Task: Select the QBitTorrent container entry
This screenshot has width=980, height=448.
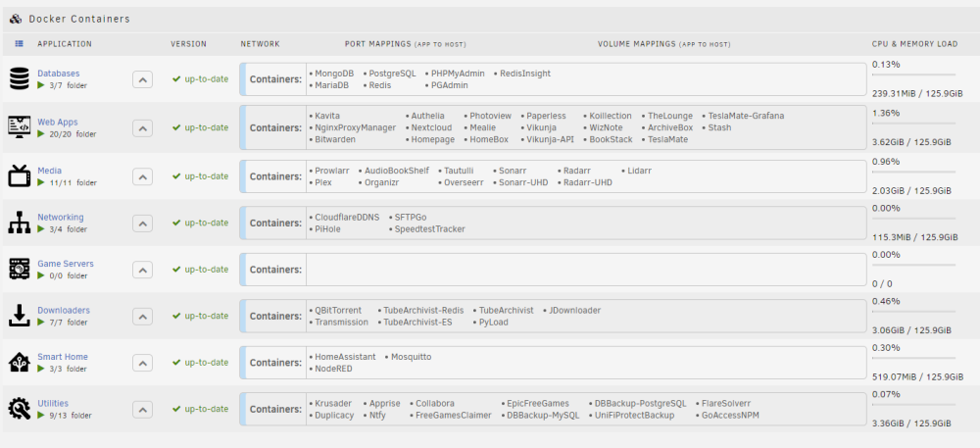Action: pyautogui.click(x=338, y=310)
